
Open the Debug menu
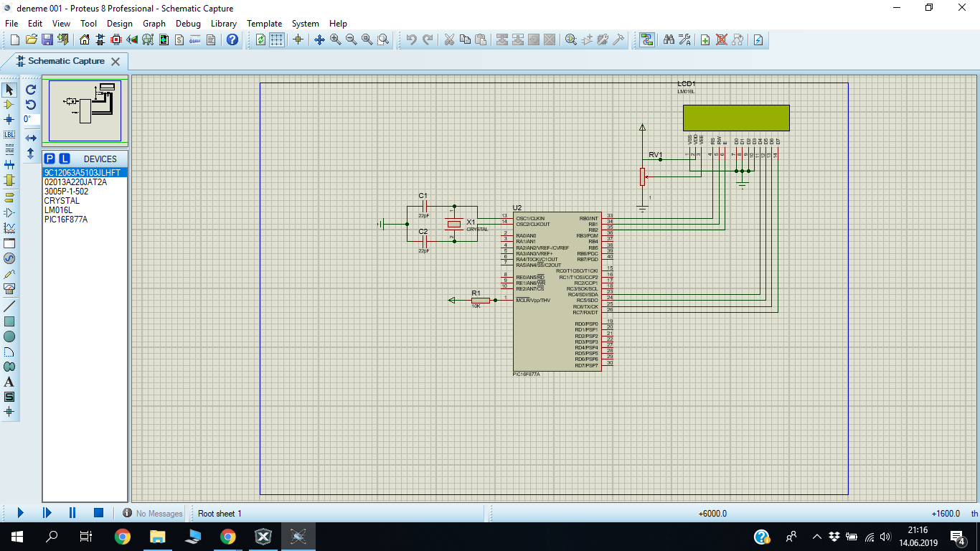[188, 24]
